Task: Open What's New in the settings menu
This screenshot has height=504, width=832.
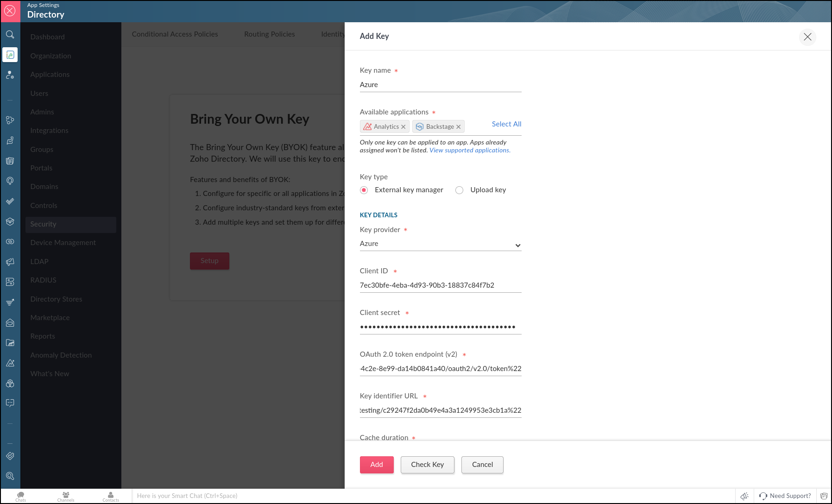Action: pos(50,374)
